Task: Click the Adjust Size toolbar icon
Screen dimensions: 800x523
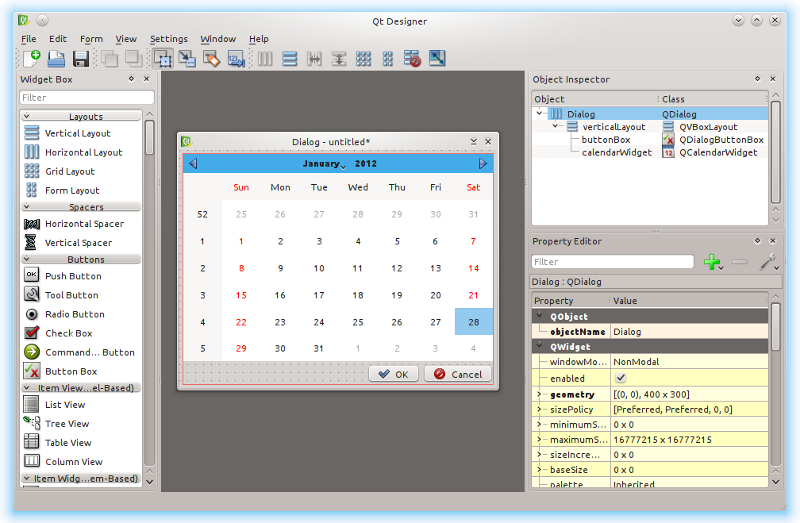Action: tap(437, 59)
